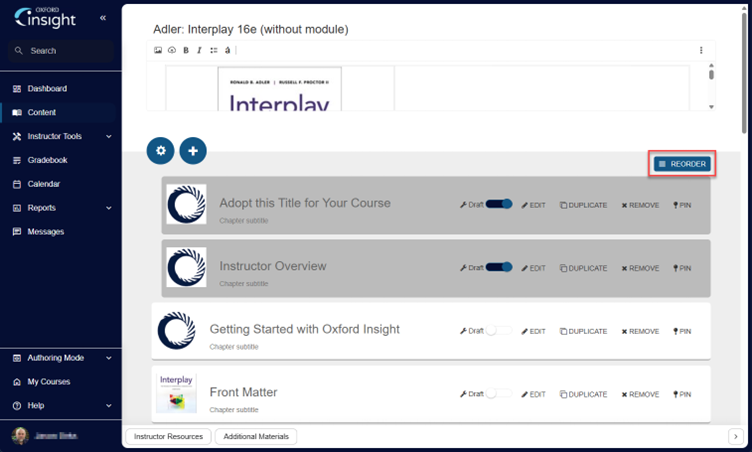Open Instructor Overview chapter thumbnail
The image size is (752, 452).
coord(187,267)
